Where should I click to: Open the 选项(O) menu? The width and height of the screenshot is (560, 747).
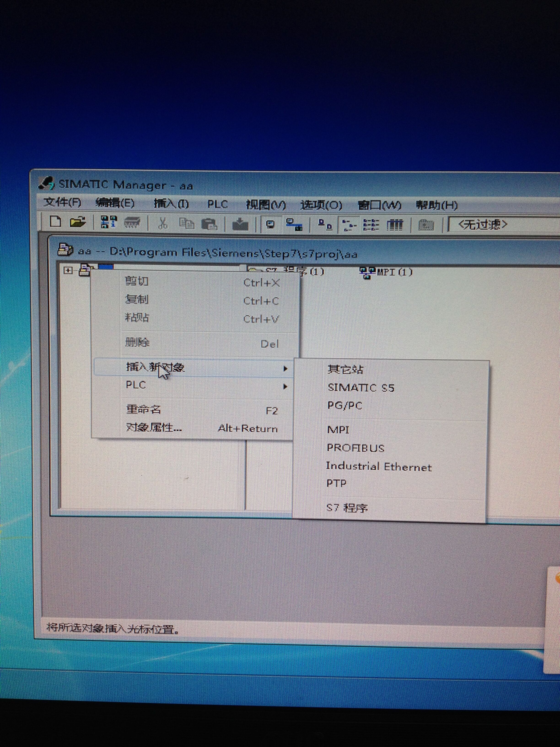(321, 205)
